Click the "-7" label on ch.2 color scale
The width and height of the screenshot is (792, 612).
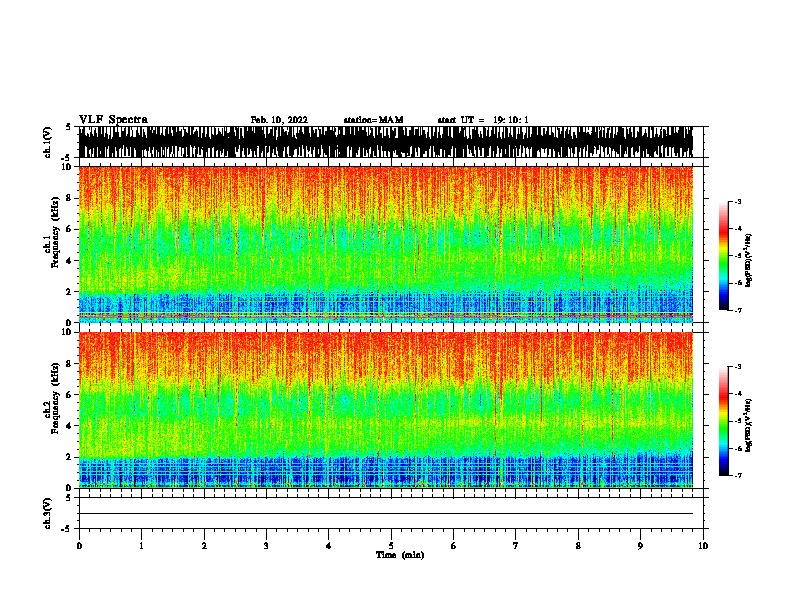pyautogui.click(x=737, y=475)
